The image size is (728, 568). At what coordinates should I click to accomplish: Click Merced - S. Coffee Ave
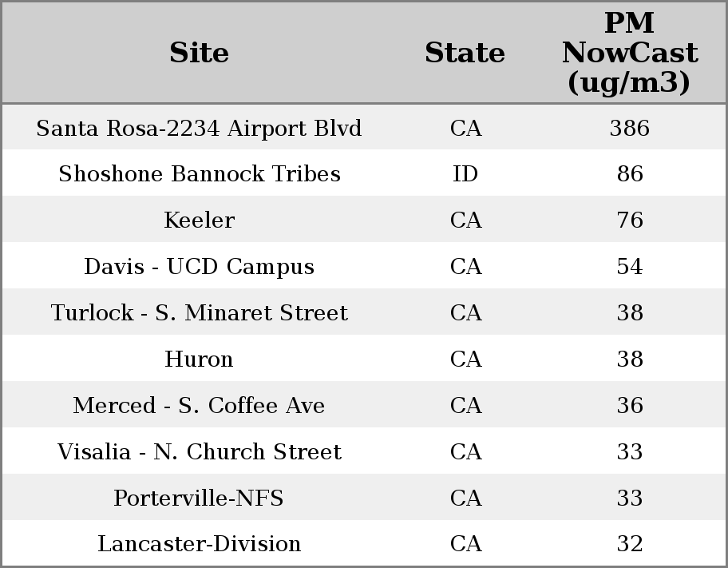199,406
